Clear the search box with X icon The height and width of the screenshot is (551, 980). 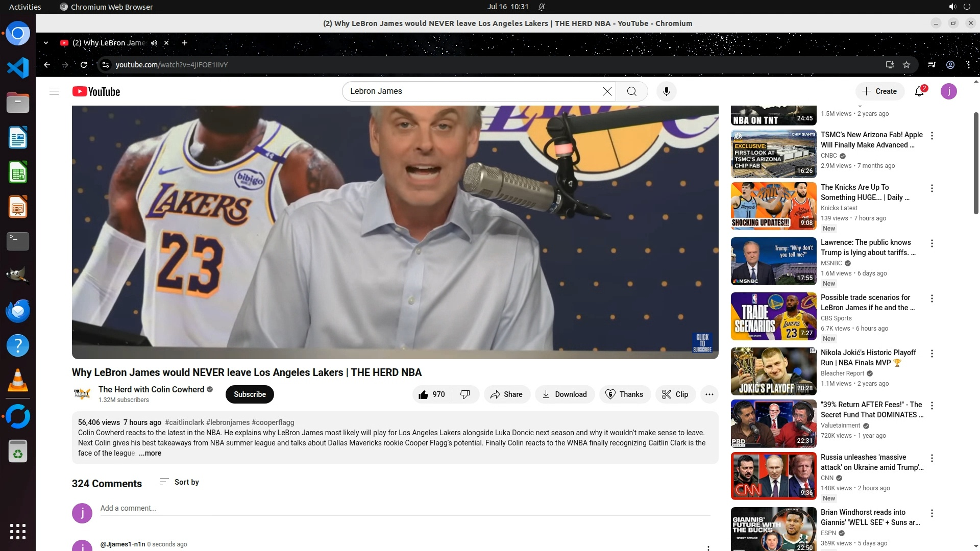pyautogui.click(x=607, y=91)
